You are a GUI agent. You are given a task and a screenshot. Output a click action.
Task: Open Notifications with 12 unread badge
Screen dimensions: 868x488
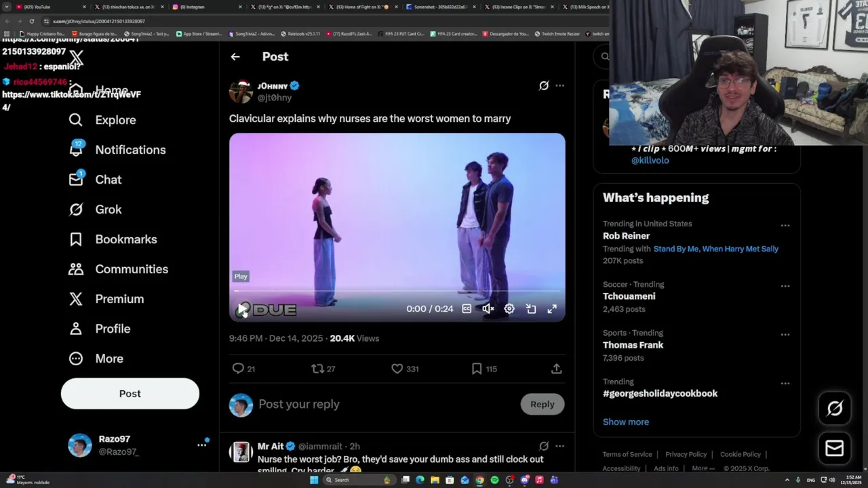click(117, 150)
